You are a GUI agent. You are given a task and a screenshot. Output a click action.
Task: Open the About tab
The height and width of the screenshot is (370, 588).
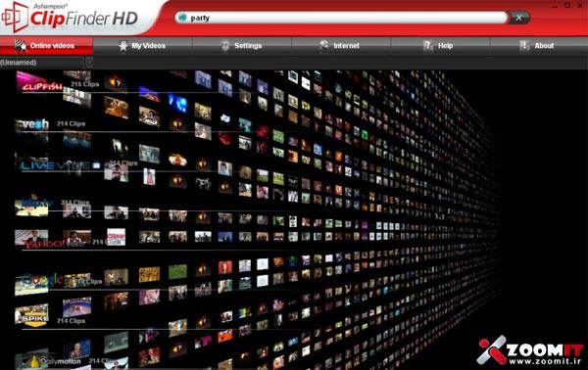tap(538, 46)
